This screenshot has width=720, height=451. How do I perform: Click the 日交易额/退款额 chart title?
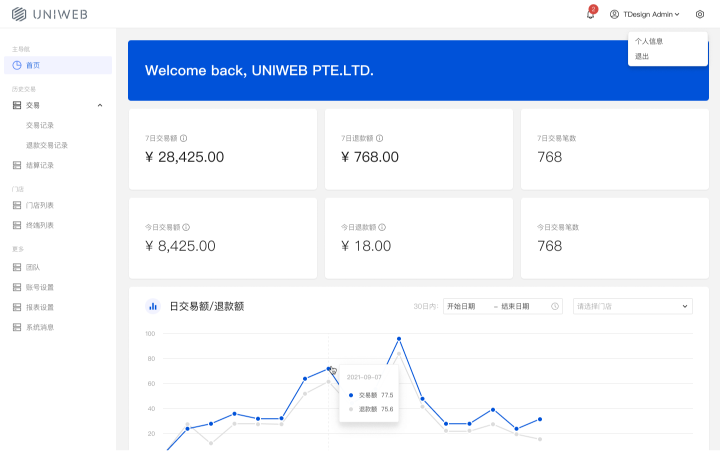point(207,306)
